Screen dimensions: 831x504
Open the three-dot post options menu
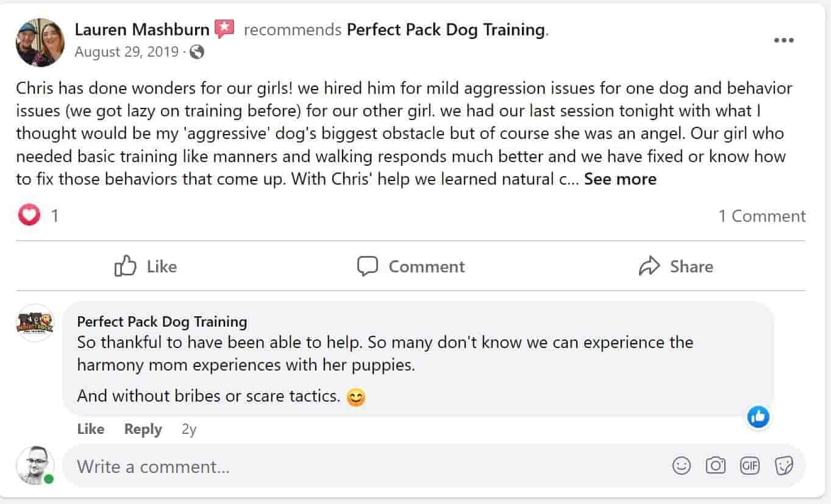783,40
